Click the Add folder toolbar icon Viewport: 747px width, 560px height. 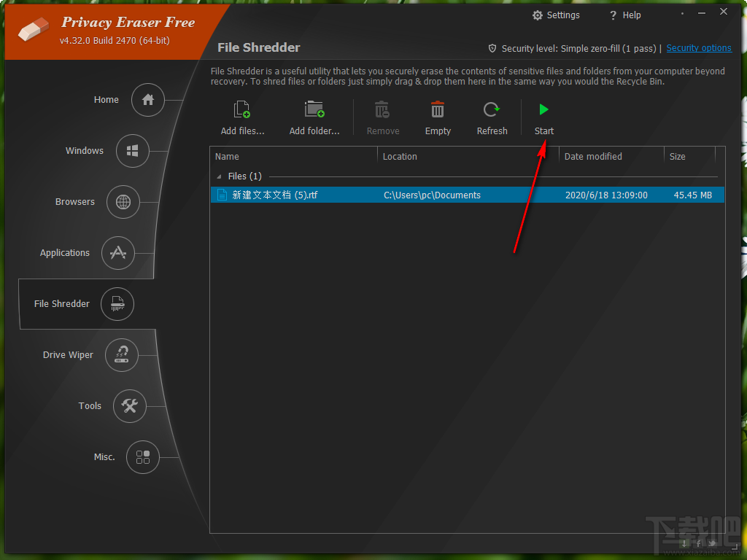coord(314,109)
